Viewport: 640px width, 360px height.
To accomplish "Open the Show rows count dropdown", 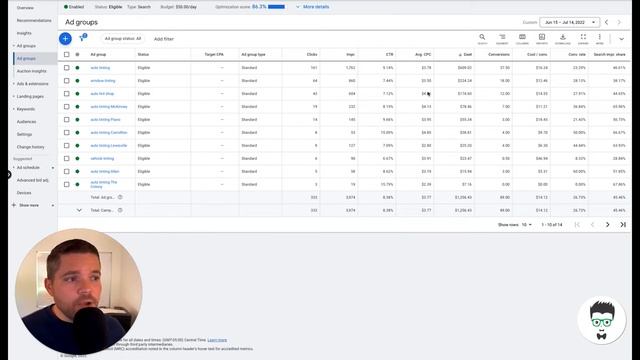I will pos(527,225).
